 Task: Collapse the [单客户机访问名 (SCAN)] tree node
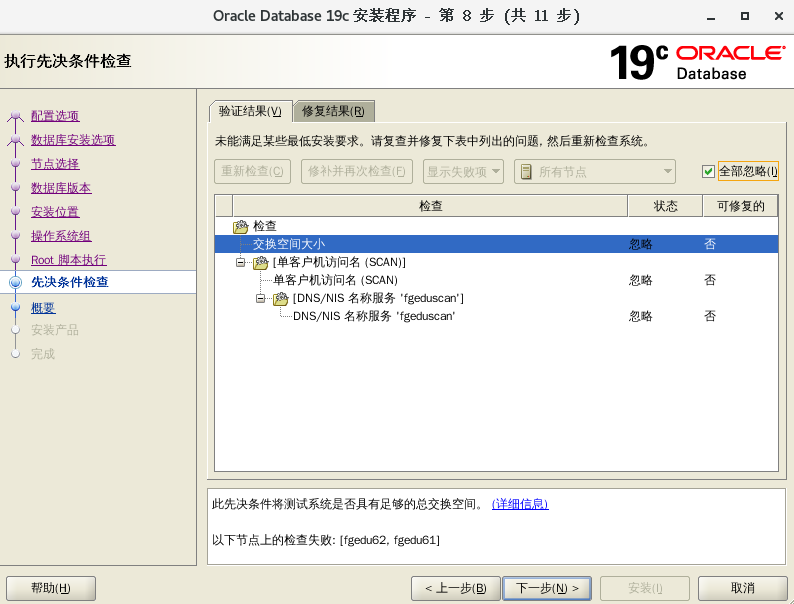[241, 262]
